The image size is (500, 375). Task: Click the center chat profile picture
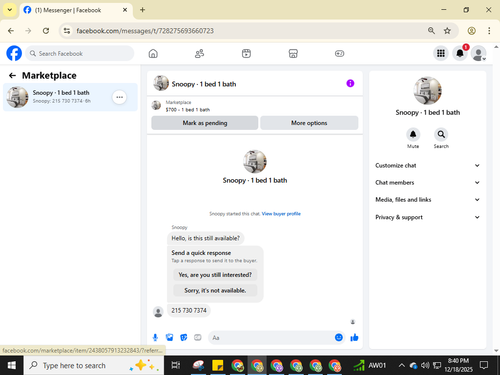pos(255,162)
